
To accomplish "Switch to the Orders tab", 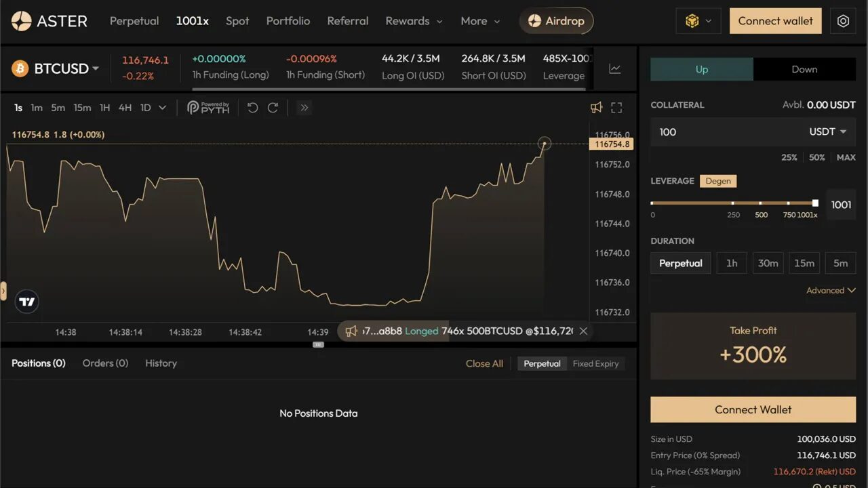I will (105, 363).
